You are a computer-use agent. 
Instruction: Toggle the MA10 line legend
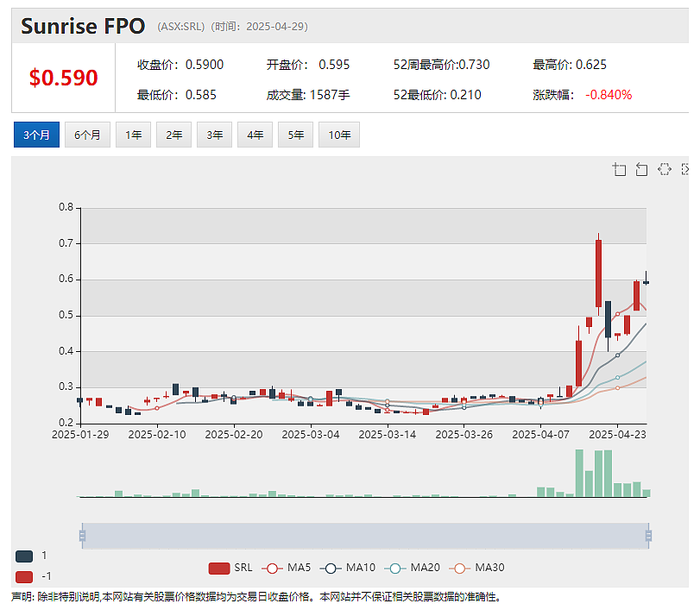[348, 568]
